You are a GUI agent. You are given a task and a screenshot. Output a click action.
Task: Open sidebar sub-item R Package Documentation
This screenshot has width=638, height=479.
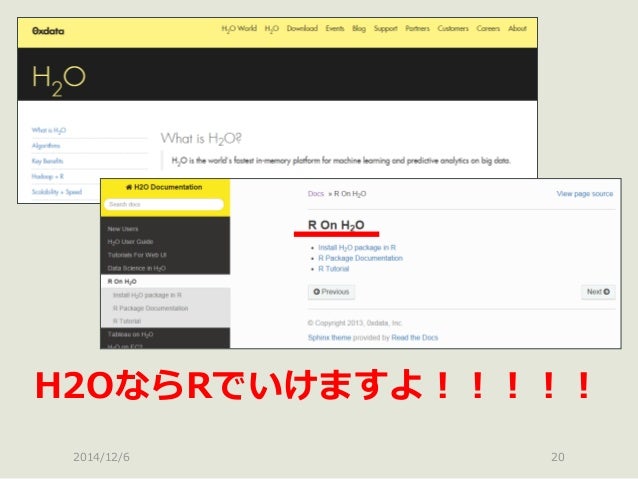[151, 308]
